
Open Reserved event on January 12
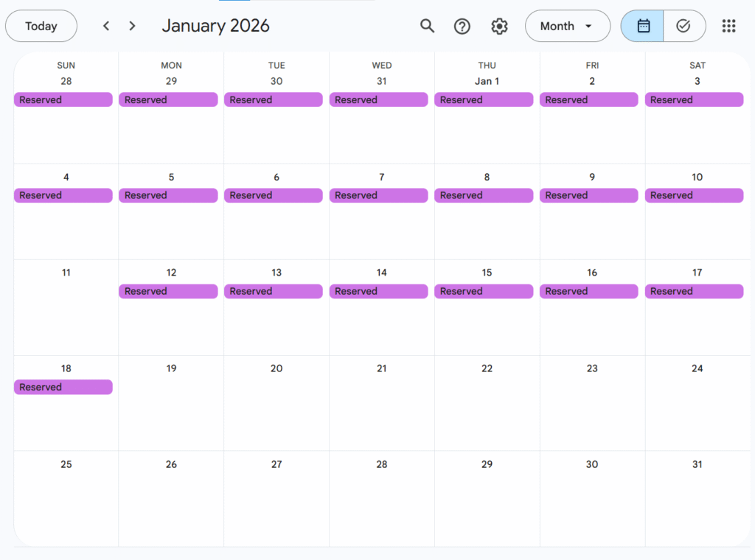tap(168, 291)
